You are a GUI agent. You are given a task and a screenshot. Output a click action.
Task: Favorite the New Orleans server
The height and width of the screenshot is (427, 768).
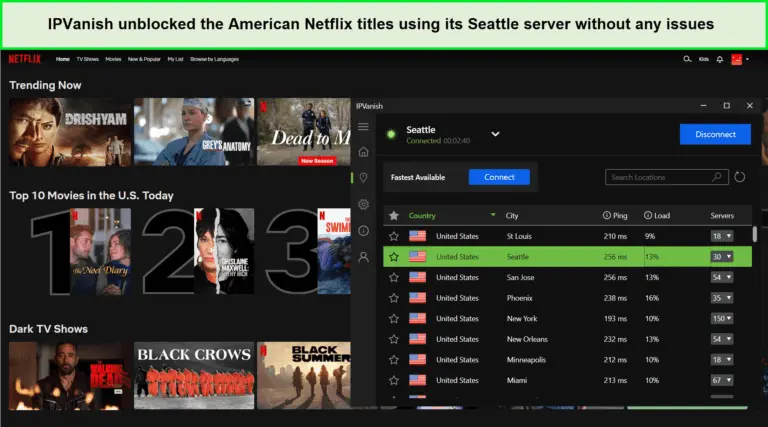coord(394,339)
